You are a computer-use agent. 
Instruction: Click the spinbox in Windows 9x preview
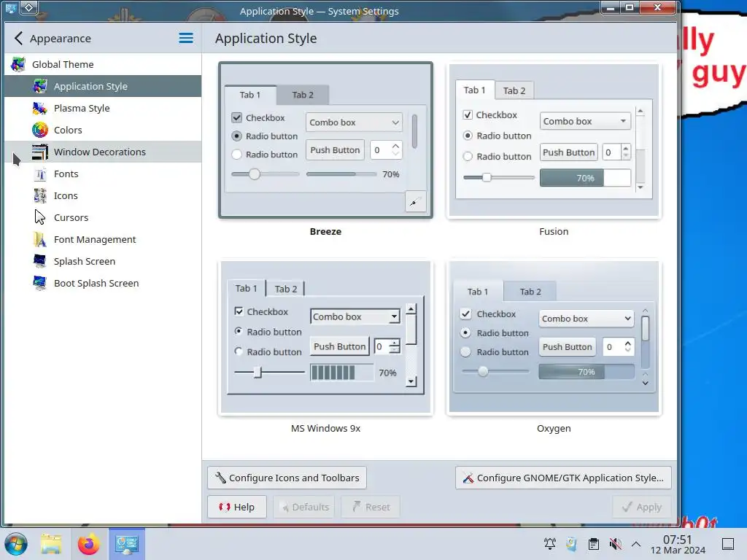387,346
